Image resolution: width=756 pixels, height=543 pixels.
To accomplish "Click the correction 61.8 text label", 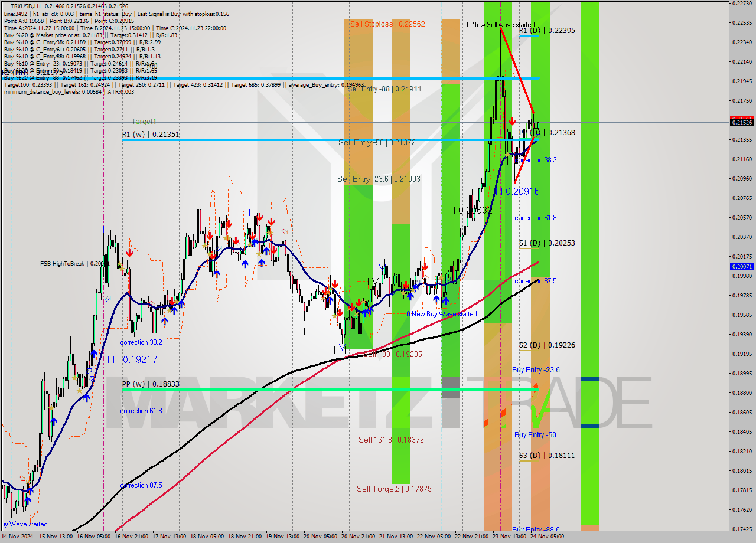I will [x=535, y=218].
